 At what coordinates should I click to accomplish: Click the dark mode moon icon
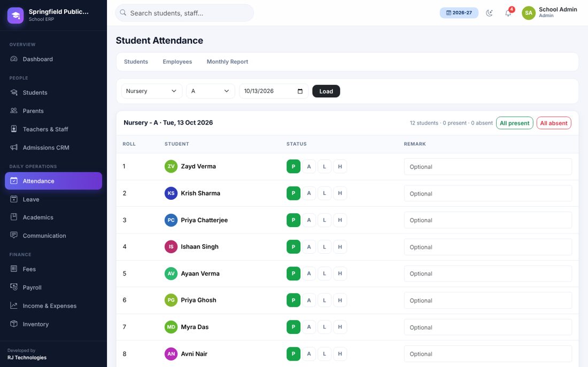tap(489, 13)
